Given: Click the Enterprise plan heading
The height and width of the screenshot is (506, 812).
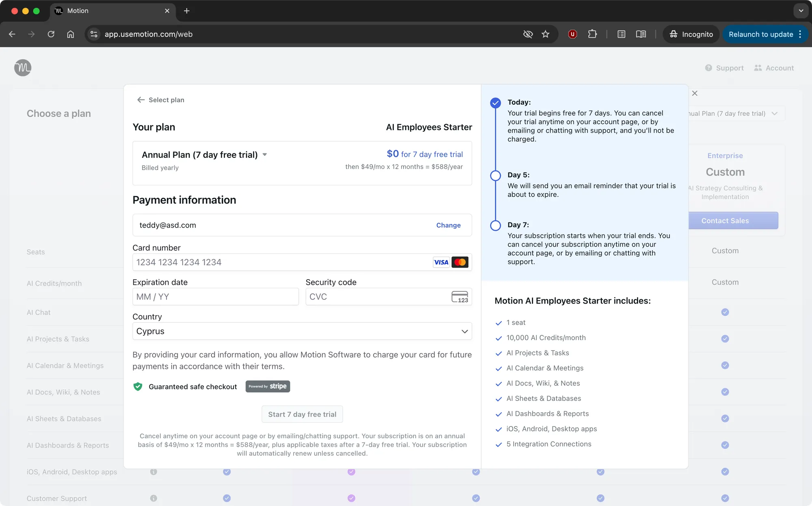Looking at the screenshot, I should coord(725,155).
